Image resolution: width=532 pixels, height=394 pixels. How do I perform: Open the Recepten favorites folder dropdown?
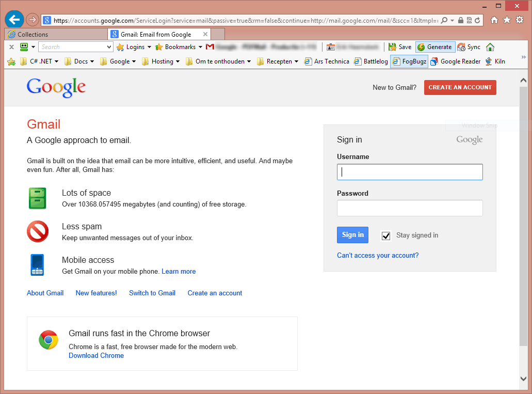(278, 61)
